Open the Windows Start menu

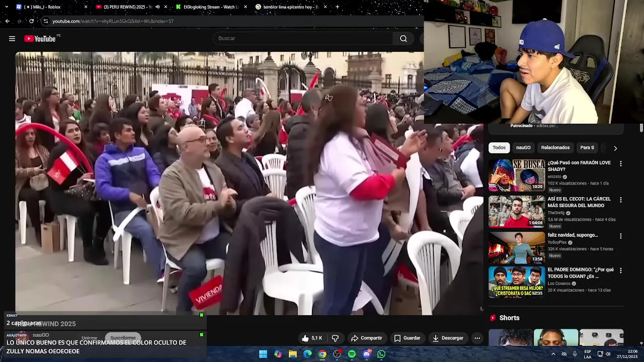point(263,354)
